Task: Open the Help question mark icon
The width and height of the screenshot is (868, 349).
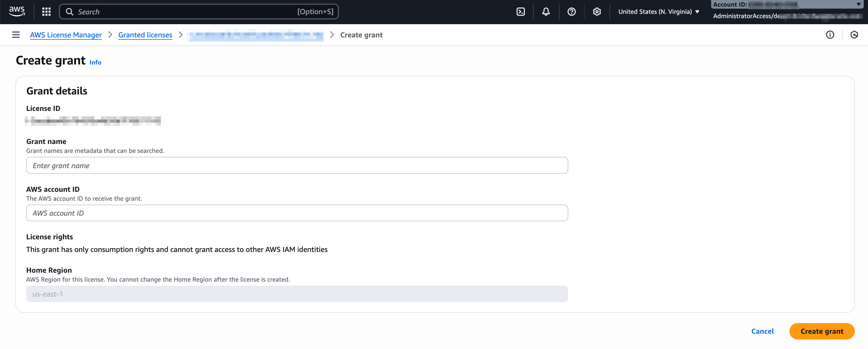Action: pyautogui.click(x=572, y=12)
